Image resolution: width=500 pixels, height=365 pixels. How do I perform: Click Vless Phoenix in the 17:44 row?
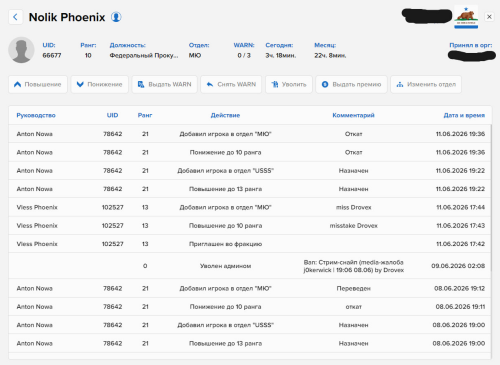click(x=37, y=207)
